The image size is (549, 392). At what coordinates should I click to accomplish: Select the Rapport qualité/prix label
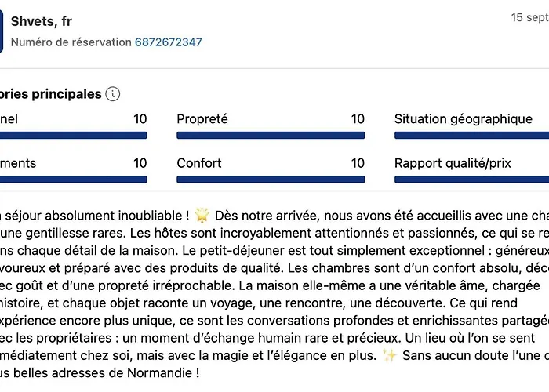[x=453, y=163]
